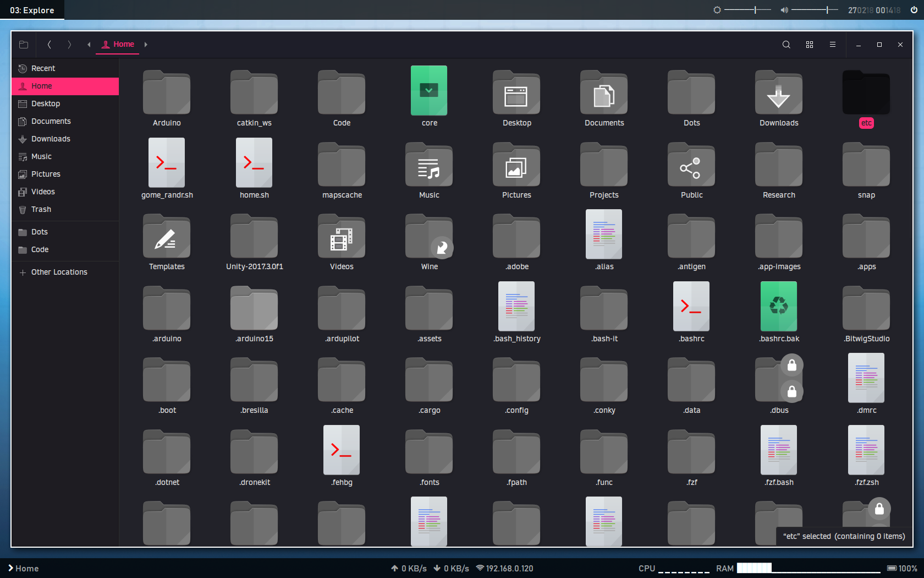Select the .fzf.bash file
Viewport: 924px width, 578px height.
coord(779,450)
